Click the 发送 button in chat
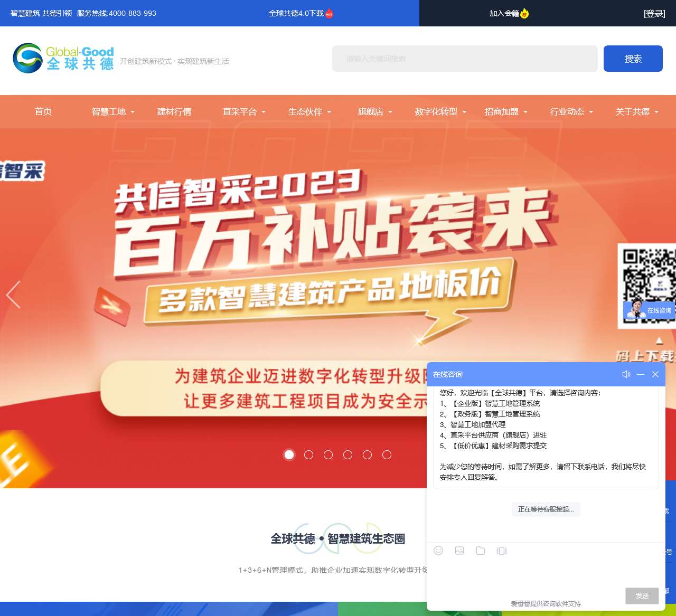 [642, 595]
